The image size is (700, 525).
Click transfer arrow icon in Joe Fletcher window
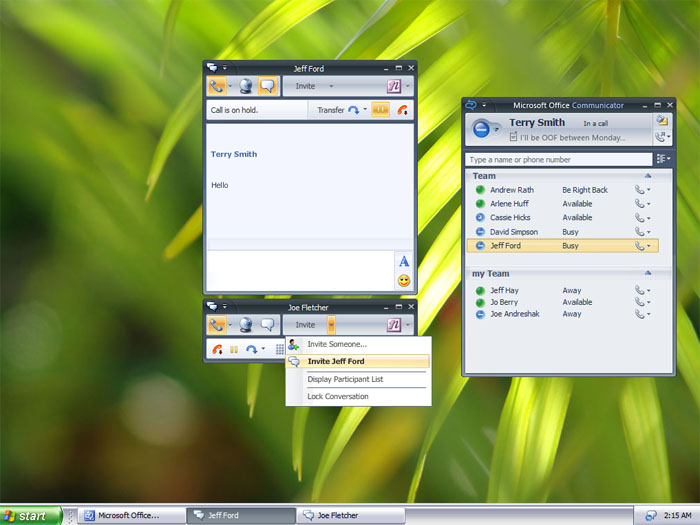coord(252,349)
